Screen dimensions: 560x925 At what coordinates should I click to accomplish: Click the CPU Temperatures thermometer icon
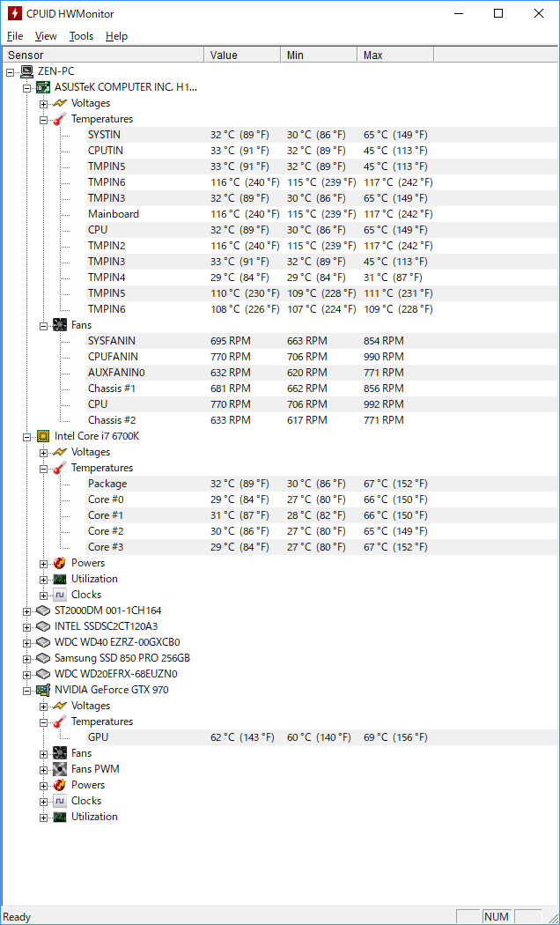(60, 468)
